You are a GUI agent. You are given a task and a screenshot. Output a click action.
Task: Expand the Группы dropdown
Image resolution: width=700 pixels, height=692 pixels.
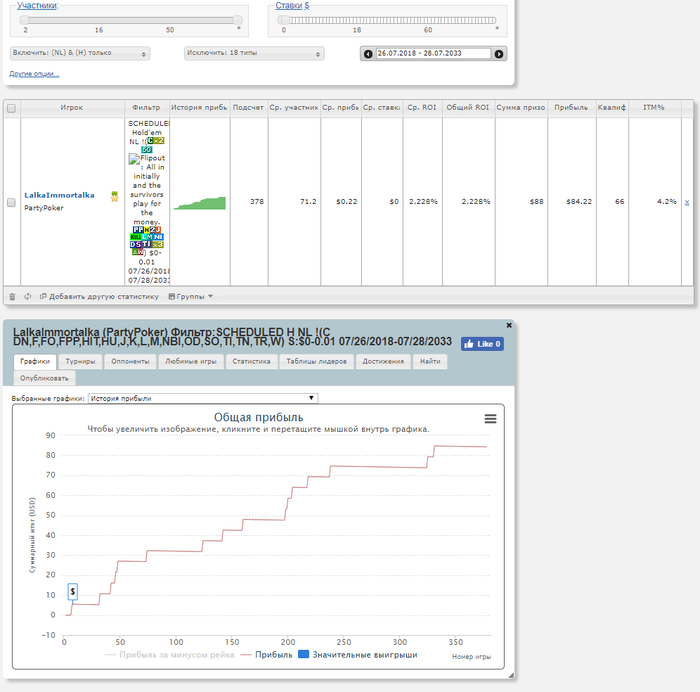pyautogui.click(x=191, y=296)
